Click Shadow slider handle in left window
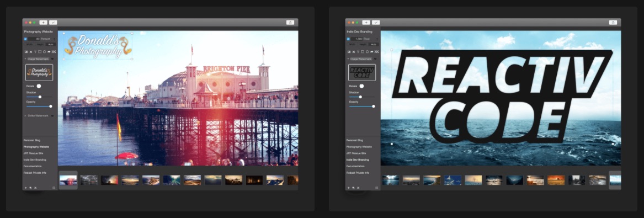Image resolution: width=644 pixels, height=218 pixels. (40, 97)
